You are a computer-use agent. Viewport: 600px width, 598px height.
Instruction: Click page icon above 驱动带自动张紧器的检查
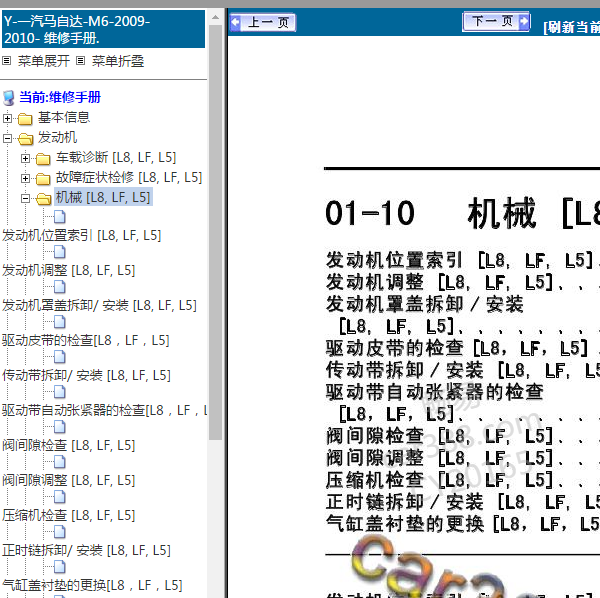pyautogui.click(x=59, y=391)
